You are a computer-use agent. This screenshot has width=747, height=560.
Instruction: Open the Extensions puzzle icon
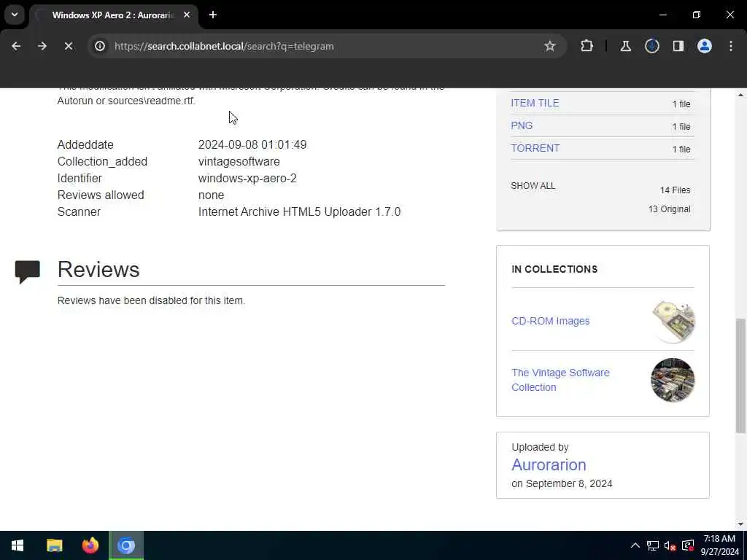[x=587, y=46]
